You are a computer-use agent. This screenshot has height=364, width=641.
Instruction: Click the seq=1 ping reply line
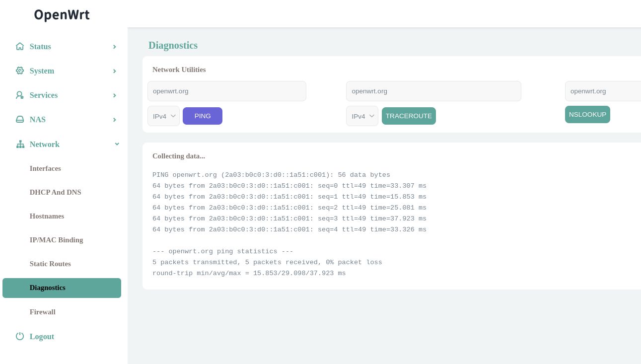pyautogui.click(x=289, y=197)
